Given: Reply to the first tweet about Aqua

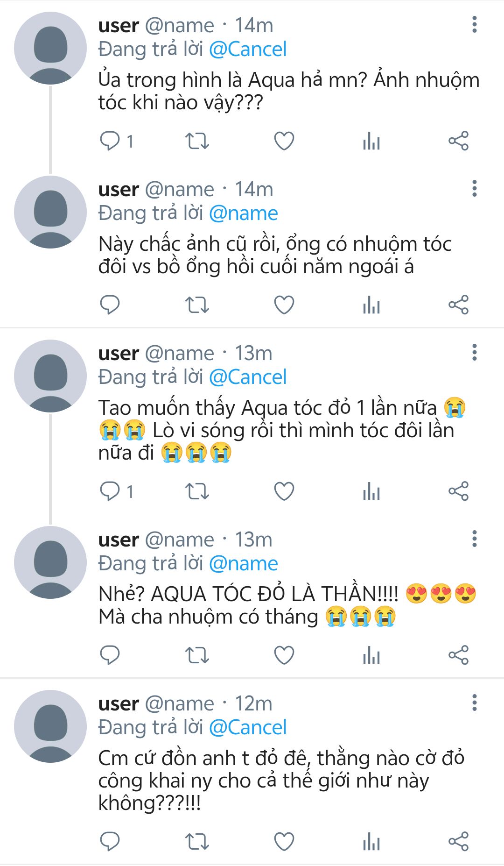Looking at the screenshot, I should (x=110, y=141).
